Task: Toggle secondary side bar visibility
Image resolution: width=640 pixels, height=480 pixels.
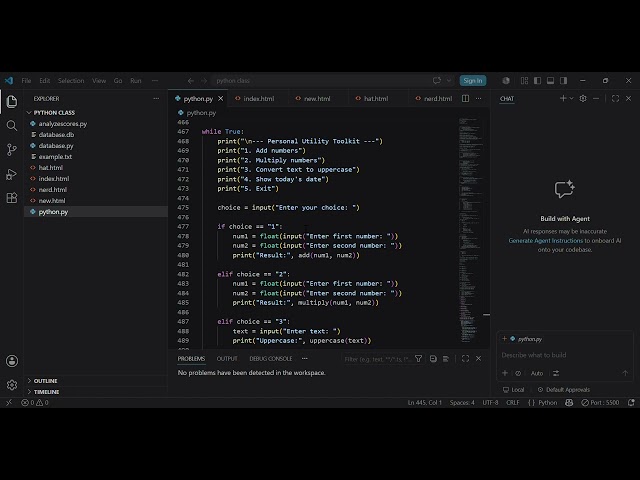Action: tap(564, 80)
